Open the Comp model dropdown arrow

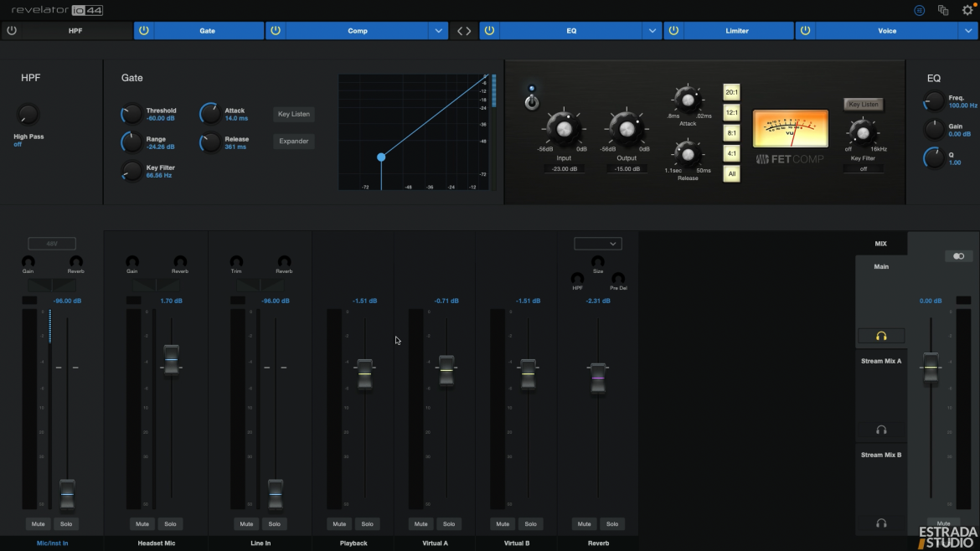point(439,31)
